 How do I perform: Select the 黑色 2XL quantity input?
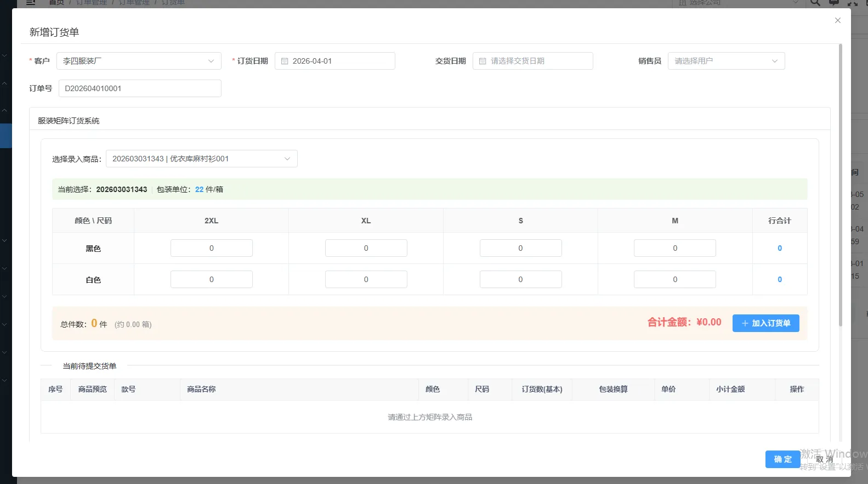(211, 248)
